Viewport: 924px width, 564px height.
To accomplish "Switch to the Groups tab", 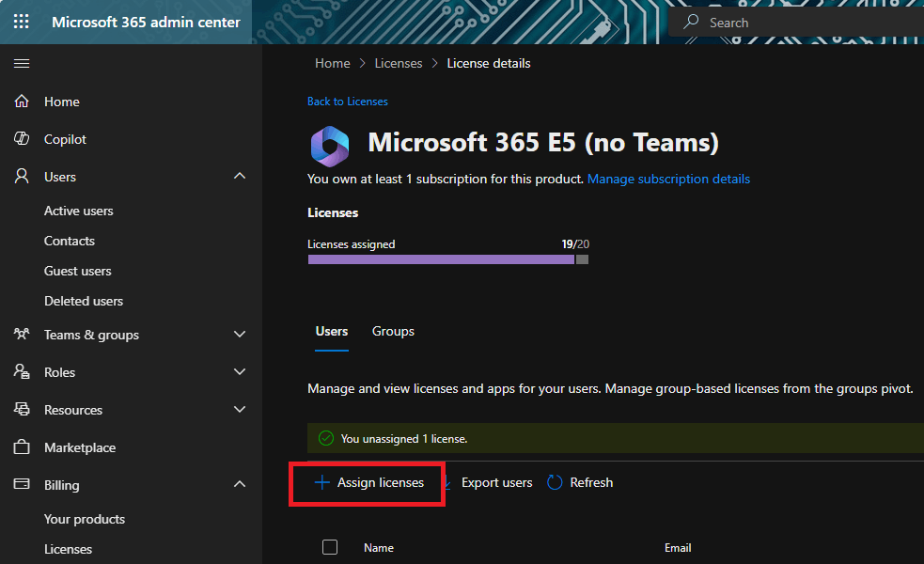I will (x=393, y=331).
